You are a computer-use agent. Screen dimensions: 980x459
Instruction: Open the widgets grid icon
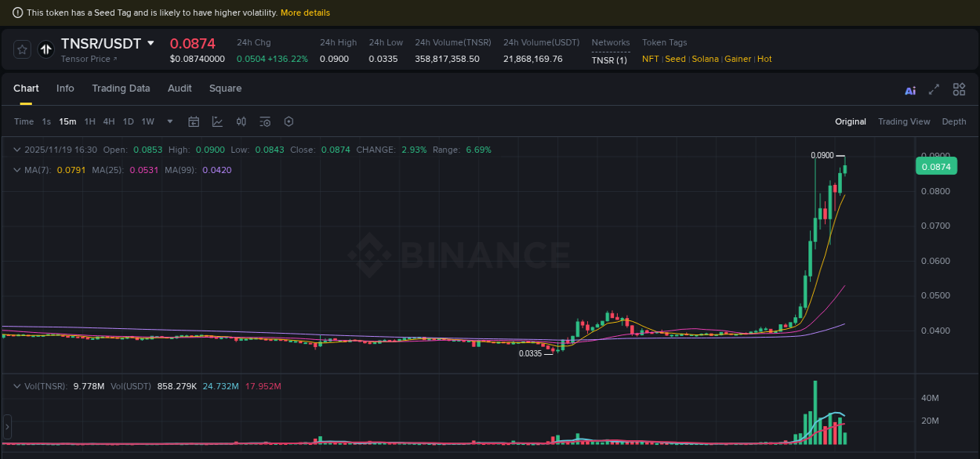[958, 90]
